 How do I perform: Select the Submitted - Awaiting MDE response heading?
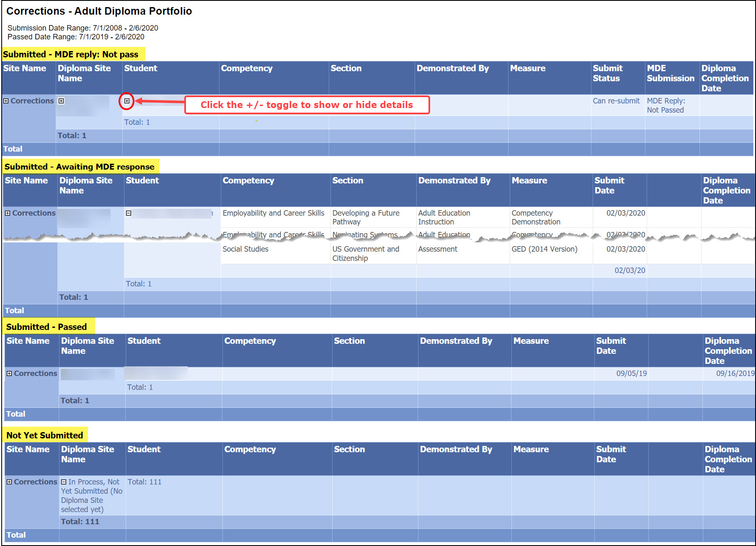(x=80, y=167)
